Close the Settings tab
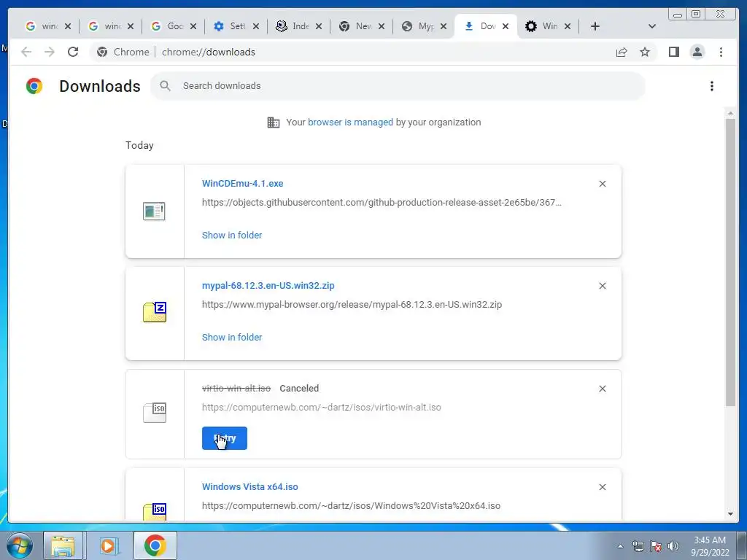The image size is (747, 560). pyautogui.click(x=256, y=26)
